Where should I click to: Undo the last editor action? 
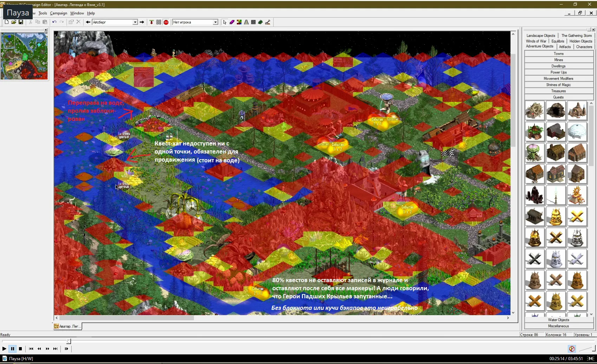pyautogui.click(x=54, y=22)
